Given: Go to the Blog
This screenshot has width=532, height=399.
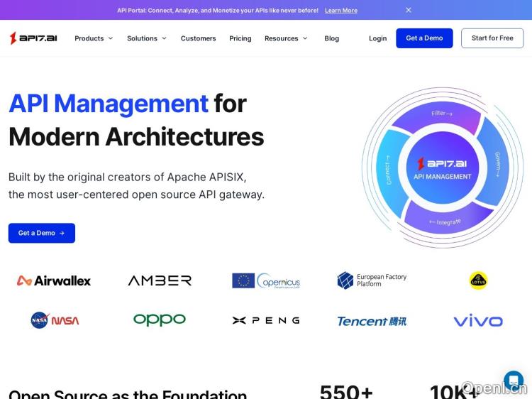Looking at the screenshot, I should [x=331, y=38].
